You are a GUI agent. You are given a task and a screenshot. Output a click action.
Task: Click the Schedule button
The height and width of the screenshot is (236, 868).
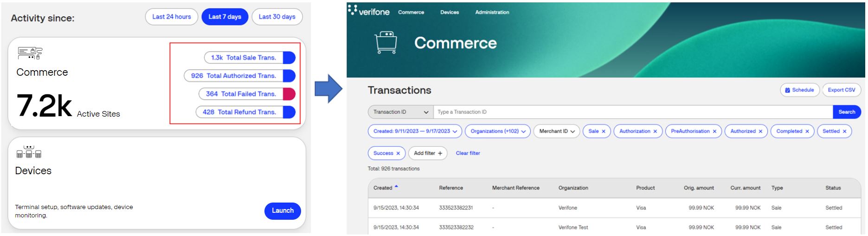coord(799,90)
